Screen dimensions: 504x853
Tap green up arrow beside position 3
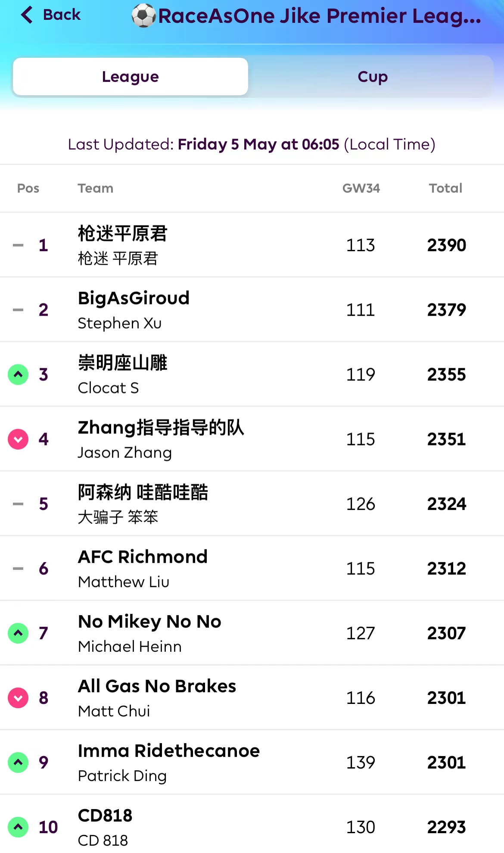[x=18, y=374]
